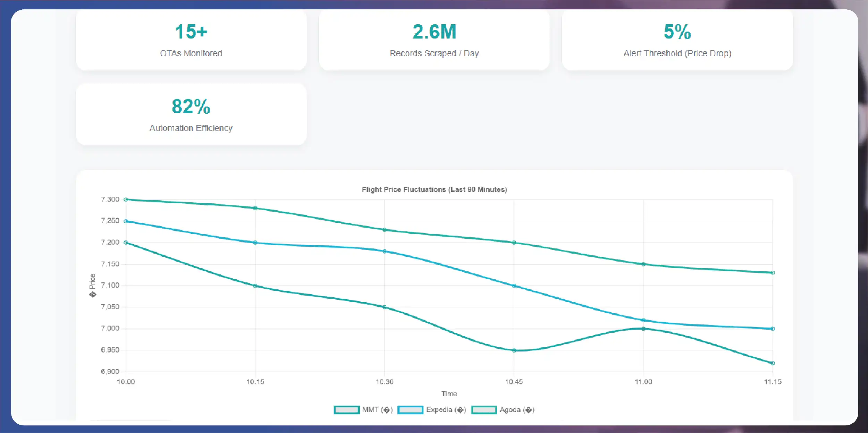
Task: Click the Expedia legend label text
Action: pyautogui.click(x=446, y=410)
